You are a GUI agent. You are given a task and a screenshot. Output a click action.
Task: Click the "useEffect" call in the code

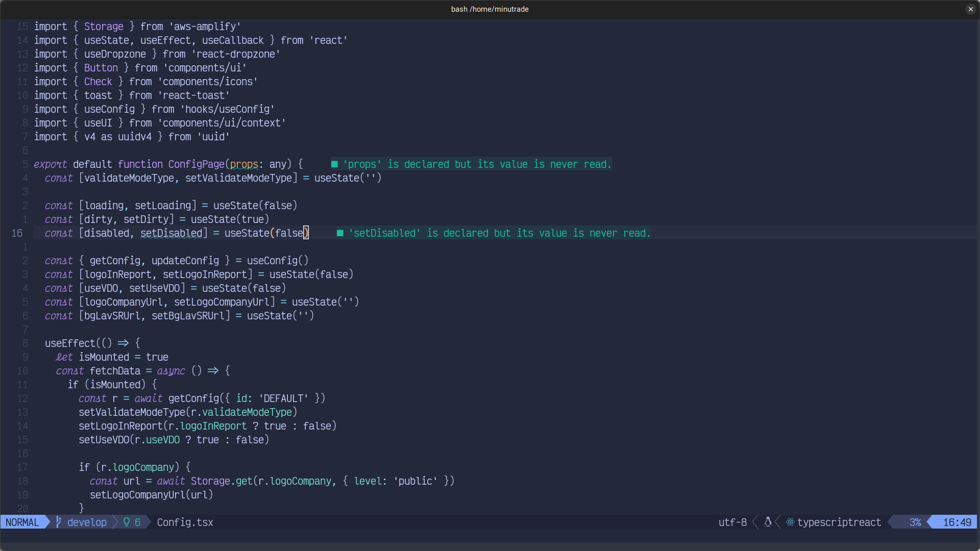pos(67,343)
